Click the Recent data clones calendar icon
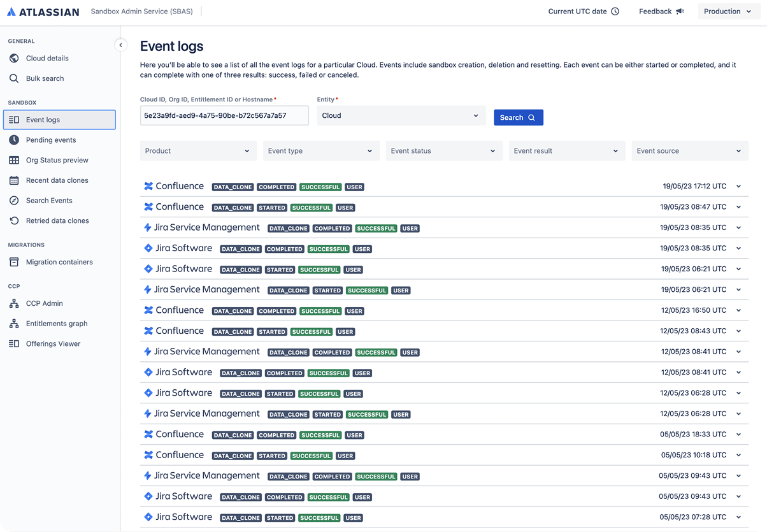This screenshot has width=767, height=532. (x=14, y=180)
